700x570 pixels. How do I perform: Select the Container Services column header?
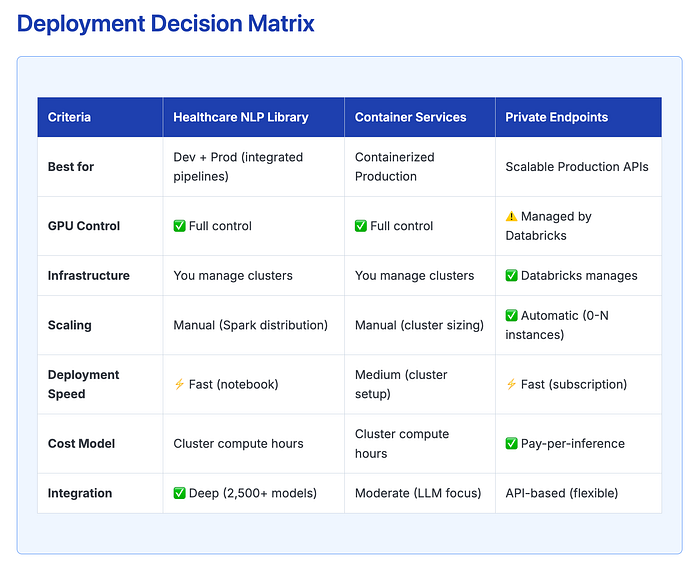pyautogui.click(x=410, y=117)
